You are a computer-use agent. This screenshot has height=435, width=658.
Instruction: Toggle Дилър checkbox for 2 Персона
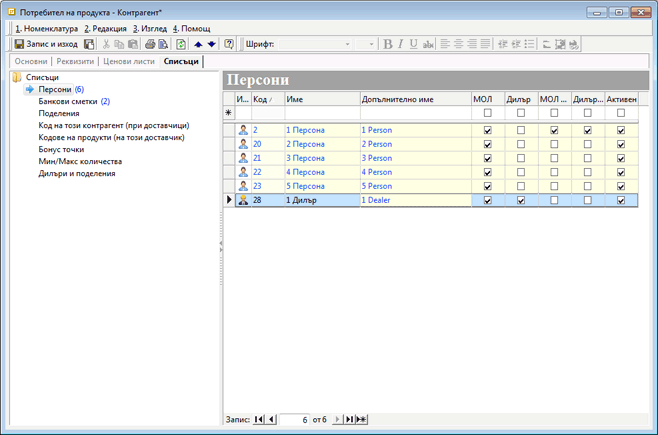[521, 144]
